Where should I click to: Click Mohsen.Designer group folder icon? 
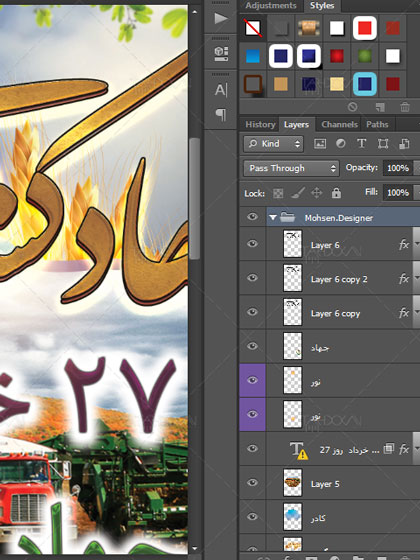288,217
